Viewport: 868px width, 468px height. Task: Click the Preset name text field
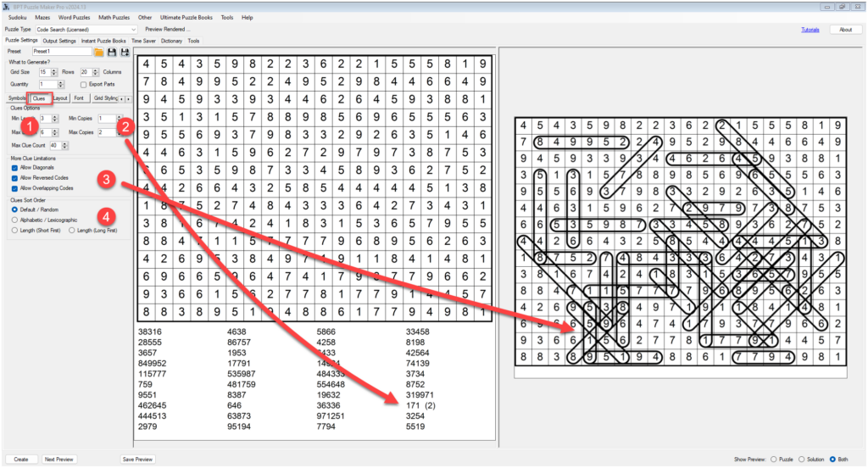(62, 53)
